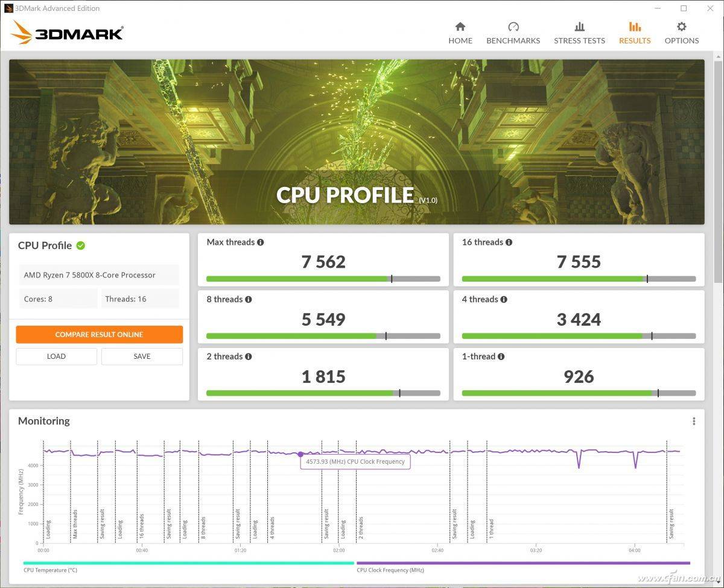Open the Benchmarks section icon

pyautogui.click(x=513, y=27)
